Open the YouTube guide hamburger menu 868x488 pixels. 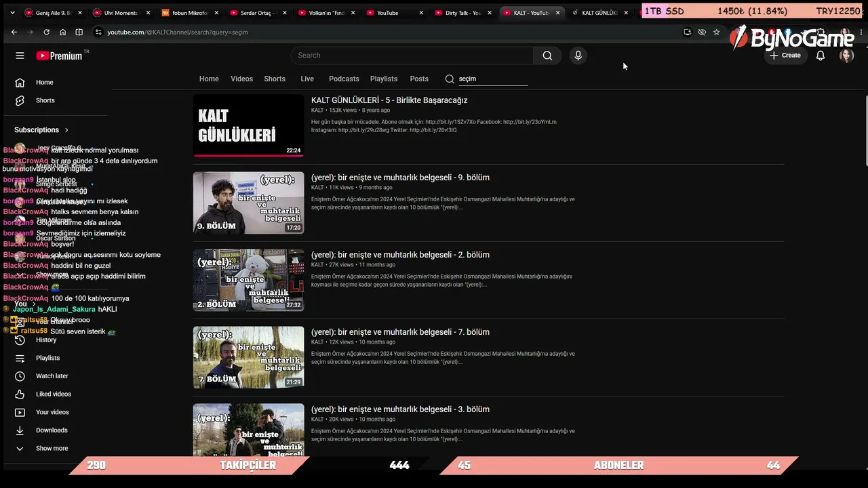(20, 56)
